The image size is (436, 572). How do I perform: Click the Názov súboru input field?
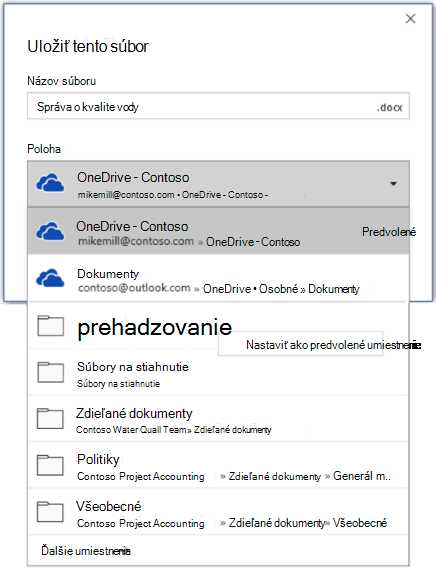coord(218,106)
